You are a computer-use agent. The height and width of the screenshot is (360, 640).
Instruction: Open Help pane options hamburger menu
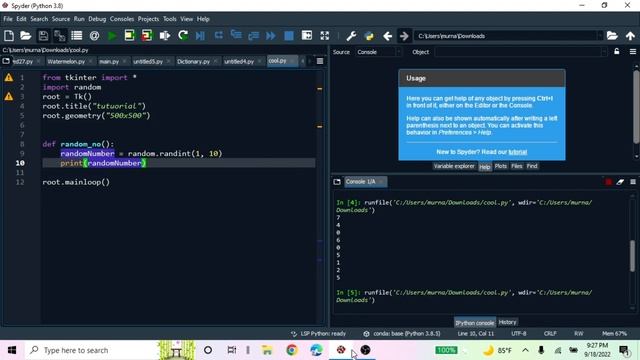(x=633, y=51)
